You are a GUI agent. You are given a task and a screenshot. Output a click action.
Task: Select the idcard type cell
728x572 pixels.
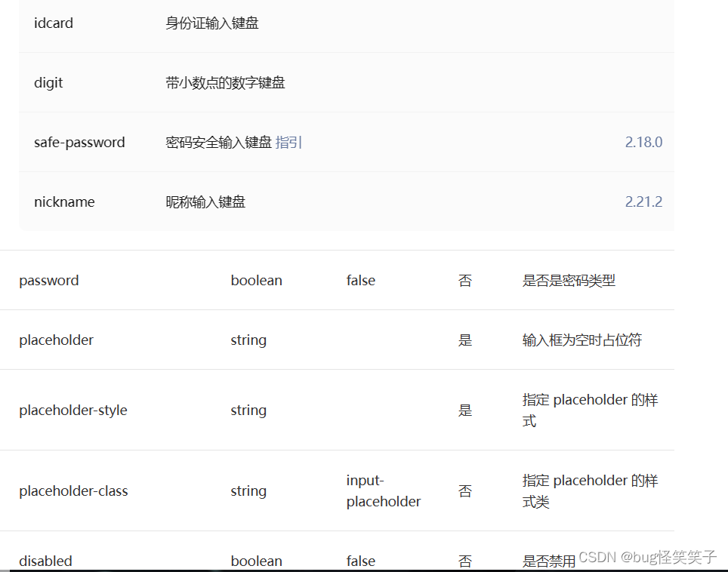pos(54,23)
